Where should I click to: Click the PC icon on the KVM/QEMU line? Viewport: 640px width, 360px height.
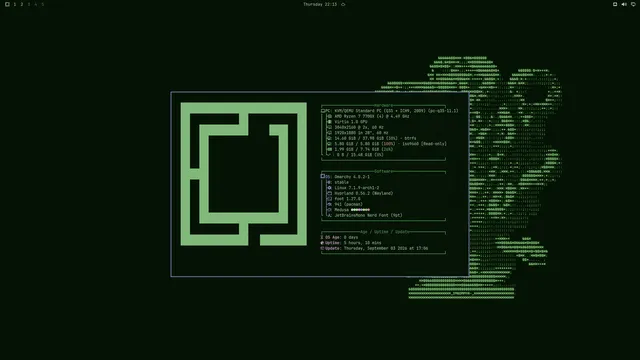[x=323, y=111]
